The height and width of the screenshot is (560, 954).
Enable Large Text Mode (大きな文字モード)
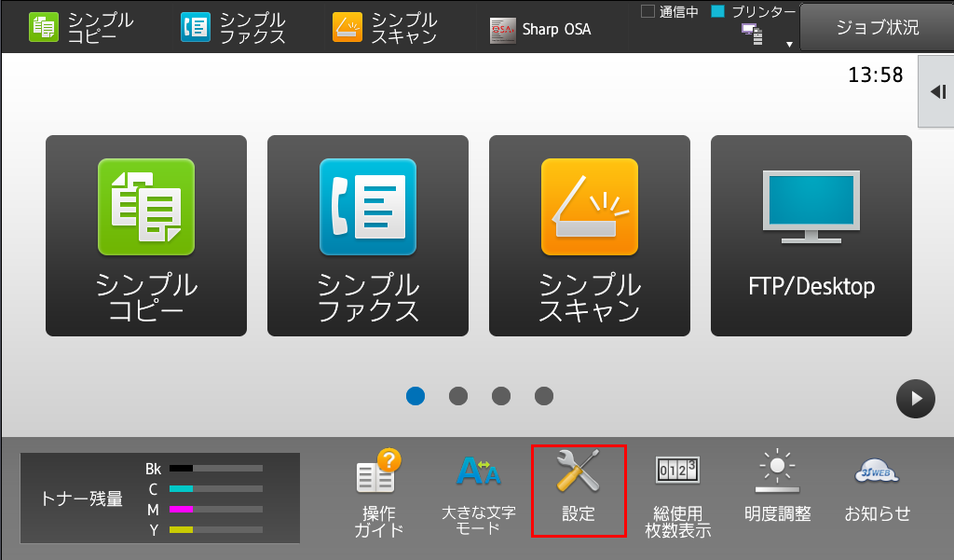(x=478, y=494)
